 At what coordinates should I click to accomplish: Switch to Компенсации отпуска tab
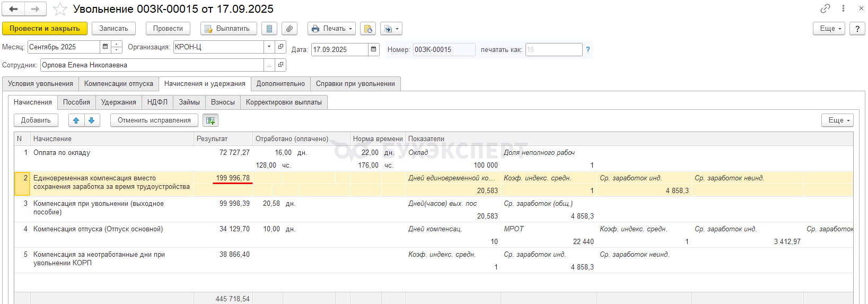coord(119,84)
